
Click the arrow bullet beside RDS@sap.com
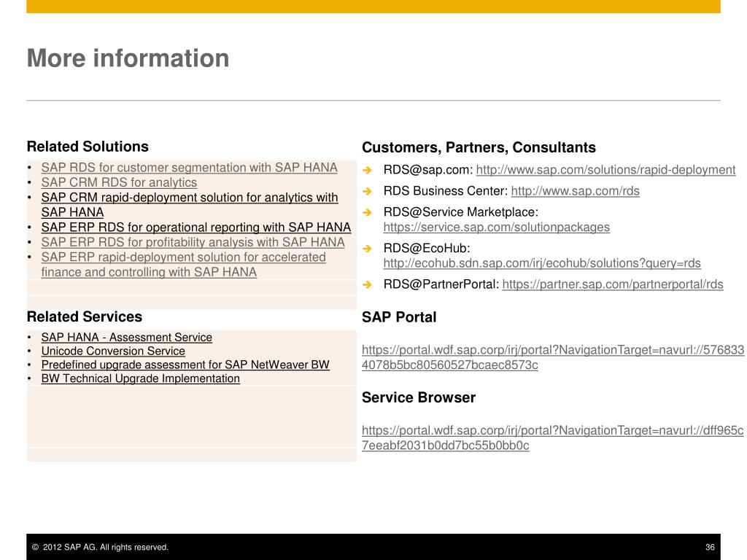click(x=367, y=170)
